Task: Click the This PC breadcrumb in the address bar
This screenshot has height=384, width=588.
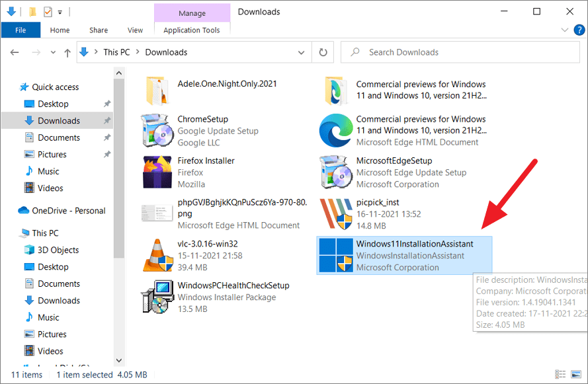Action: (x=116, y=52)
